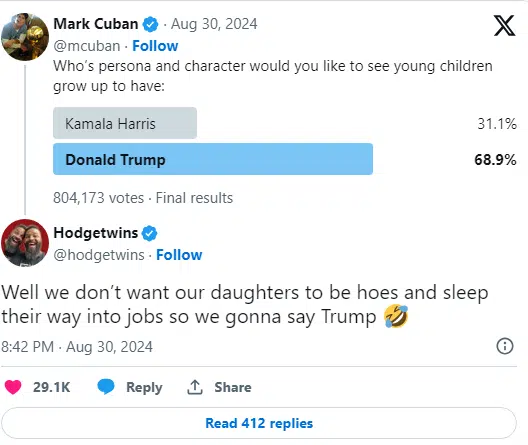The image size is (528, 445).
Task: Click the reply speech bubble icon
Action: point(106,387)
